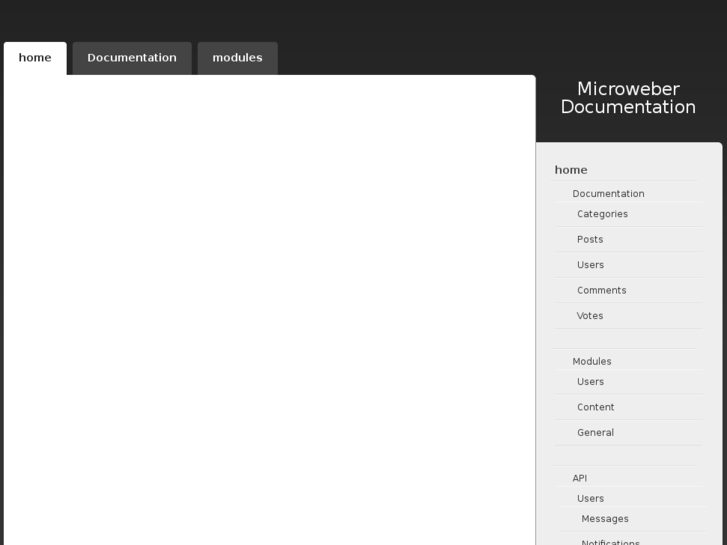This screenshot has height=545, width=727.
Task: Click the Microweber Documentation title
Action: (628, 98)
